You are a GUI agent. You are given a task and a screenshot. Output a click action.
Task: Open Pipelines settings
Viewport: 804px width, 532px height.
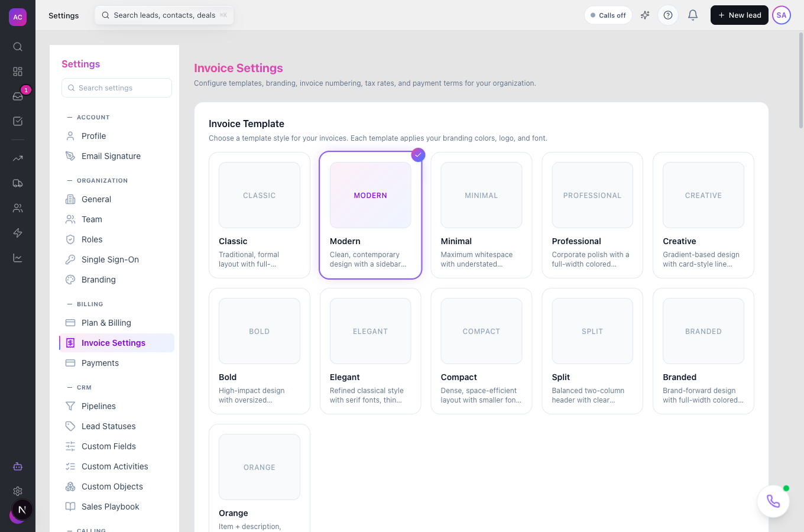click(x=116, y=406)
